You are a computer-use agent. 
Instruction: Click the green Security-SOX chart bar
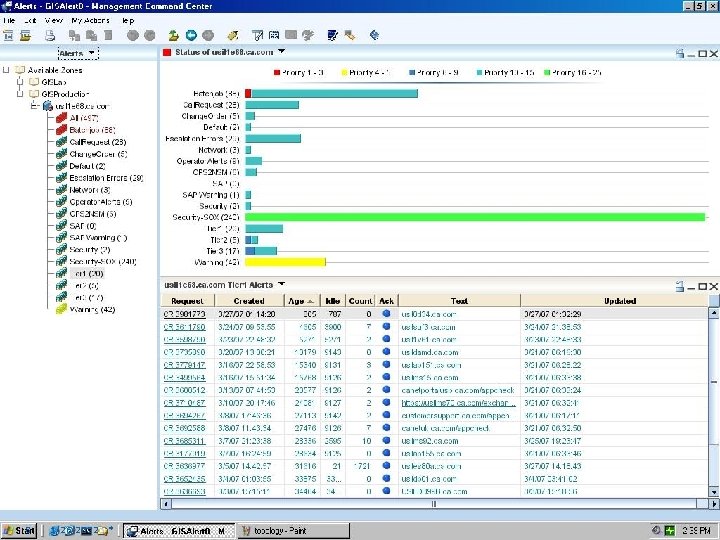coord(475,217)
